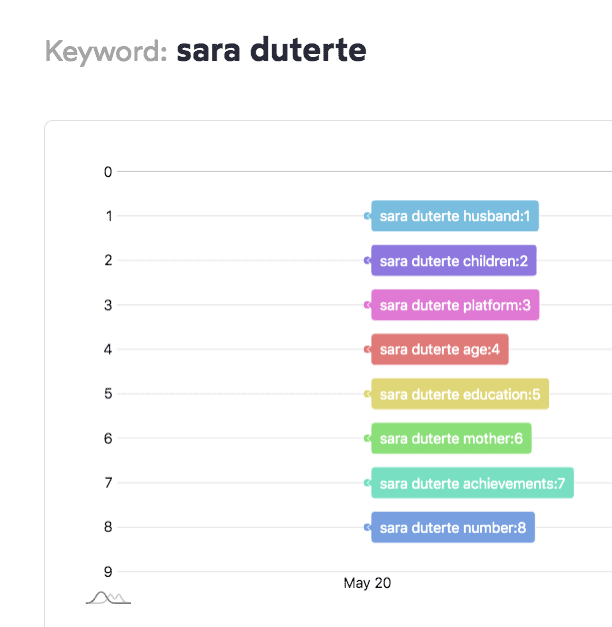This screenshot has height=627, width=612.
Task: Click the small curve chart icon
Action: point(109,598)
